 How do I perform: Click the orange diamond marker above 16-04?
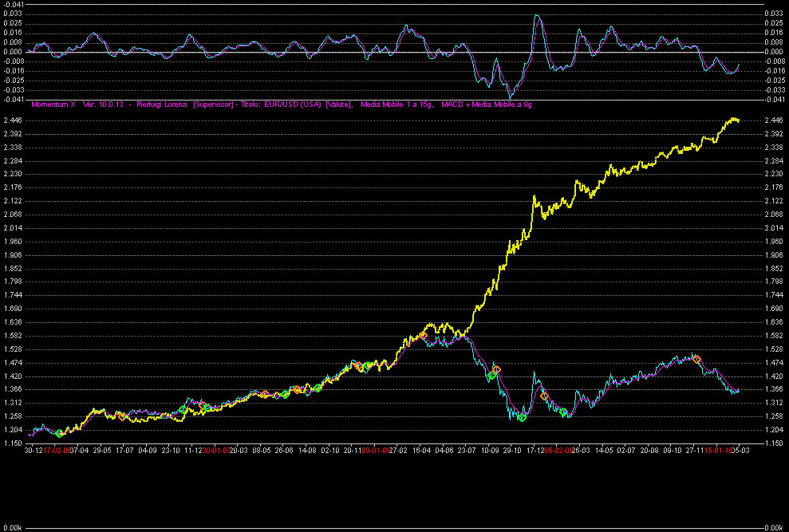coord(424,335)
